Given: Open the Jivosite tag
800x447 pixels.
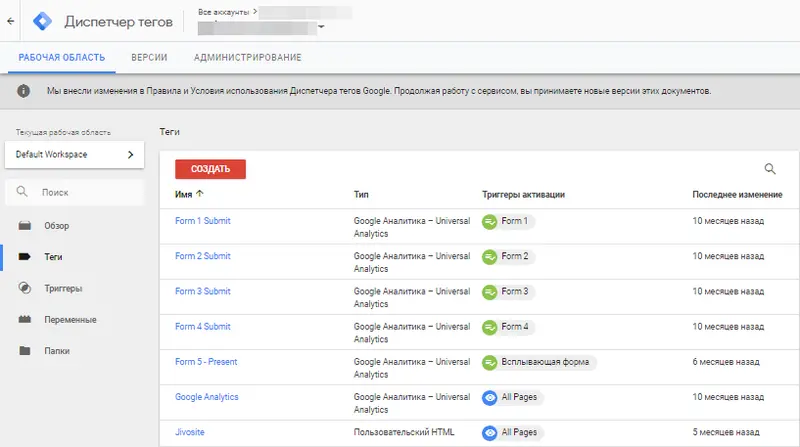Looking at the screenshot, I should click(x=190, y=432).
